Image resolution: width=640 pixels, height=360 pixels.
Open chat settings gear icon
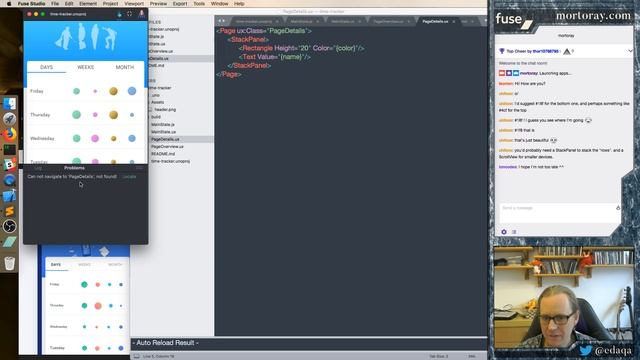pos(504,232)
